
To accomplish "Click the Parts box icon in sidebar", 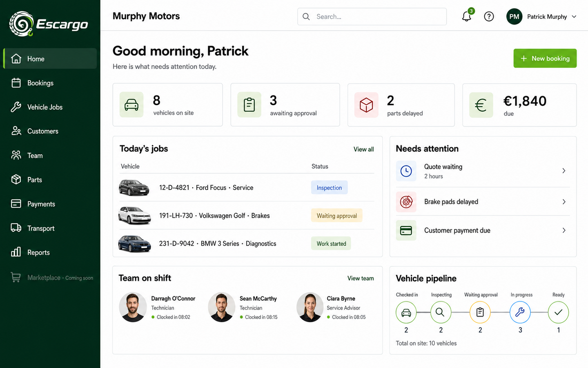I will tap(16, 179).
